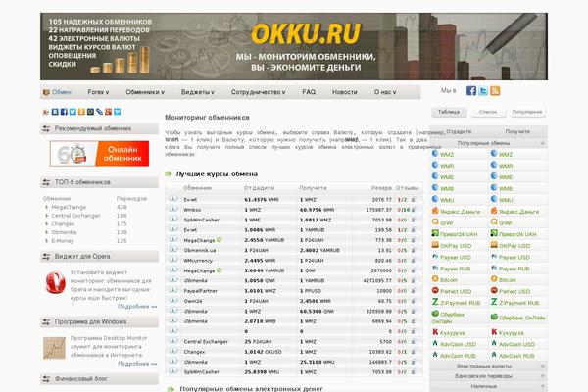Open Changer in the ТОП-5 обменников list
Screen dimensions: 588x392
pyautogui.click(x=63, y=224)
